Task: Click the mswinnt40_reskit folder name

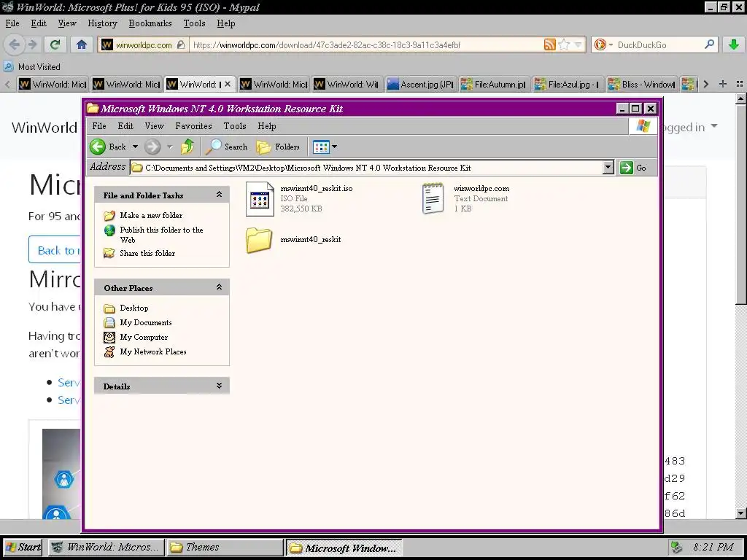Action: [x=311, y=239]
